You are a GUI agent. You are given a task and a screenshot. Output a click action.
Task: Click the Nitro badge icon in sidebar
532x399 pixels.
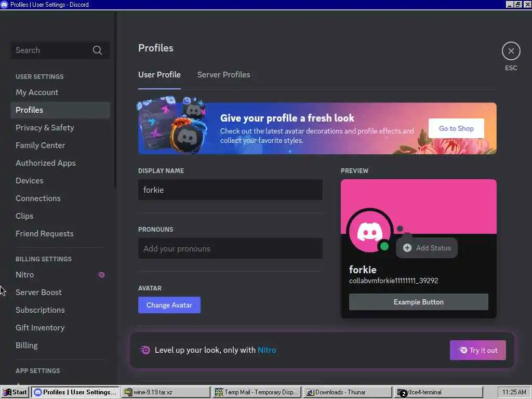[x=101, y=274]
